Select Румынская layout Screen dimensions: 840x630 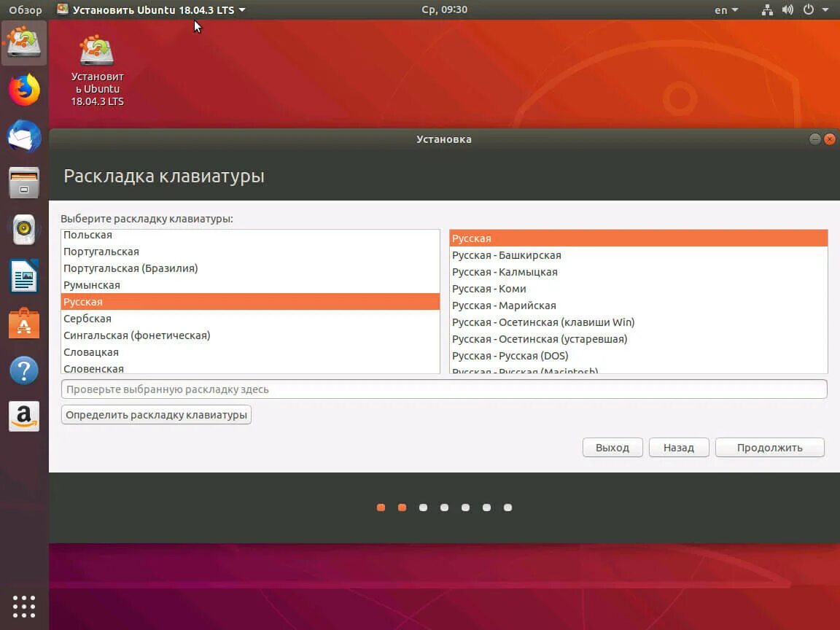[250, 285]
